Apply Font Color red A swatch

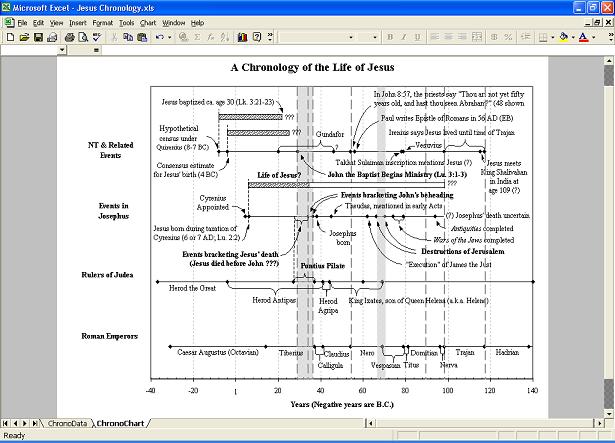coord(584,37)
